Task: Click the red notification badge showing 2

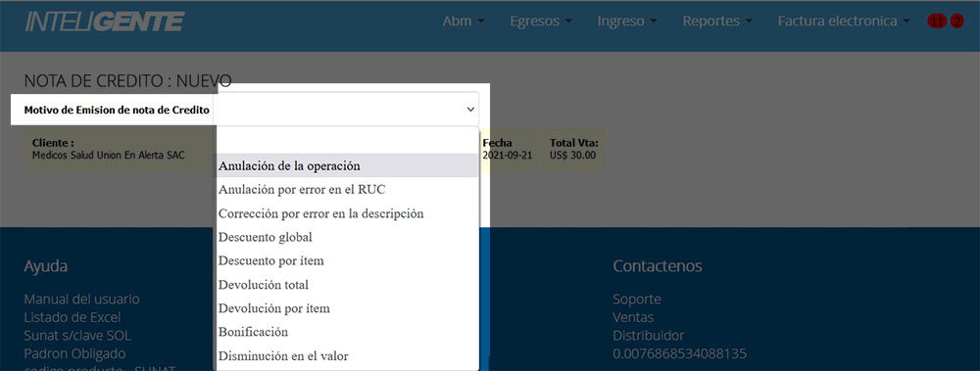Action: 956,22
